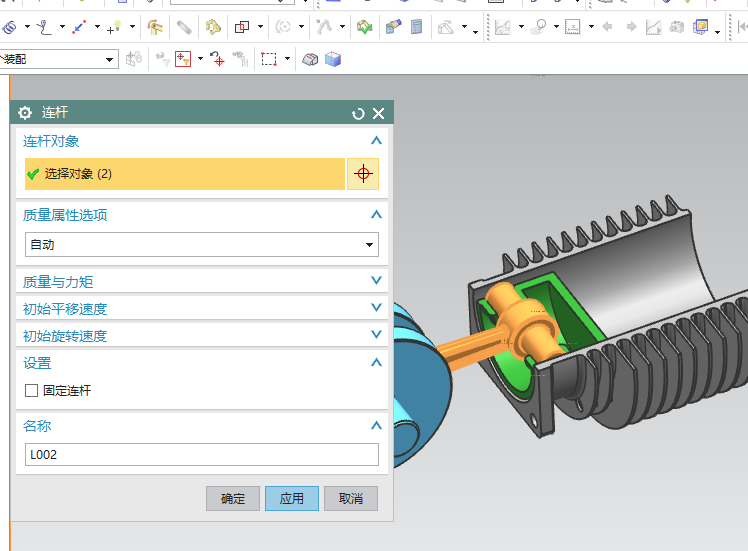Close the 连杆 dialog
Screen dimensions: 748x551
[378, 114]
